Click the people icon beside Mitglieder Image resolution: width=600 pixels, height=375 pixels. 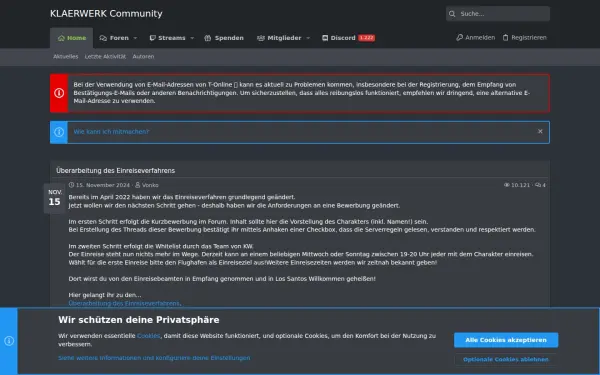261,38
